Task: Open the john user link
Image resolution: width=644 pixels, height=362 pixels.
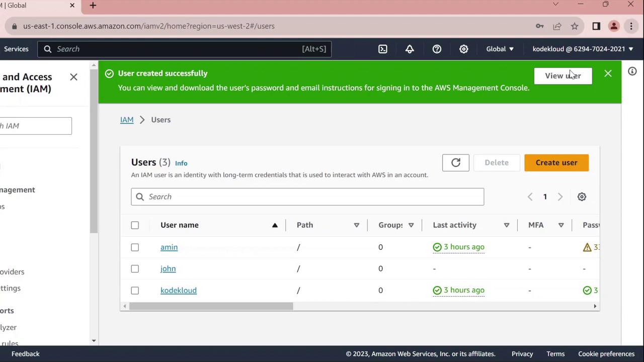Action: click(x=168, y=268)
